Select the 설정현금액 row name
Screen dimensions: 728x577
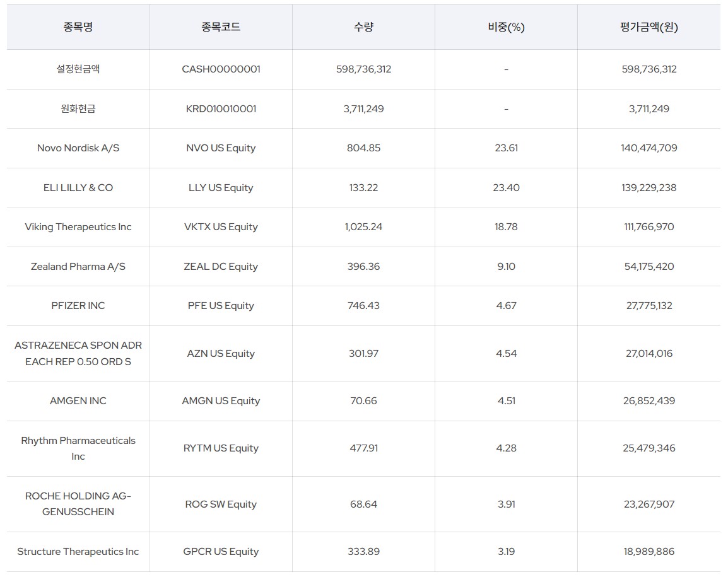pos(78,69)
